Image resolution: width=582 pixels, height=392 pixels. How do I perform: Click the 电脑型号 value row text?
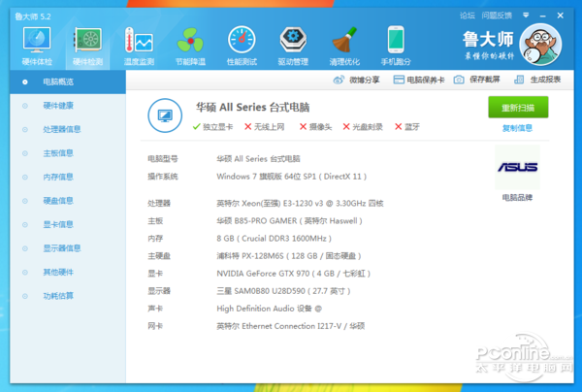click(x=258, y=159)
